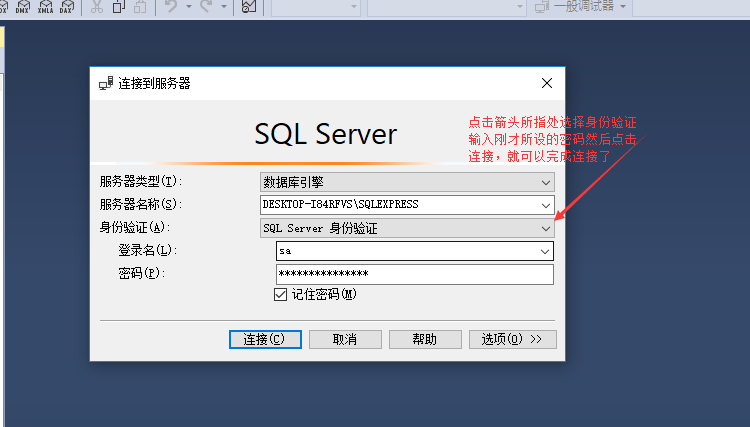The image size is (750, 427).
Task: Click the Paste toolbar icon
Action: coord(140,6)
